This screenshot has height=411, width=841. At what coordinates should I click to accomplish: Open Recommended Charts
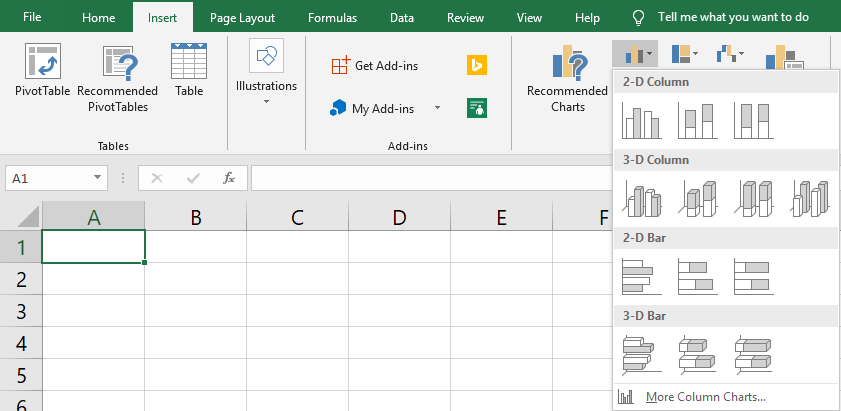pyautogui.click(x=568, y=80)
